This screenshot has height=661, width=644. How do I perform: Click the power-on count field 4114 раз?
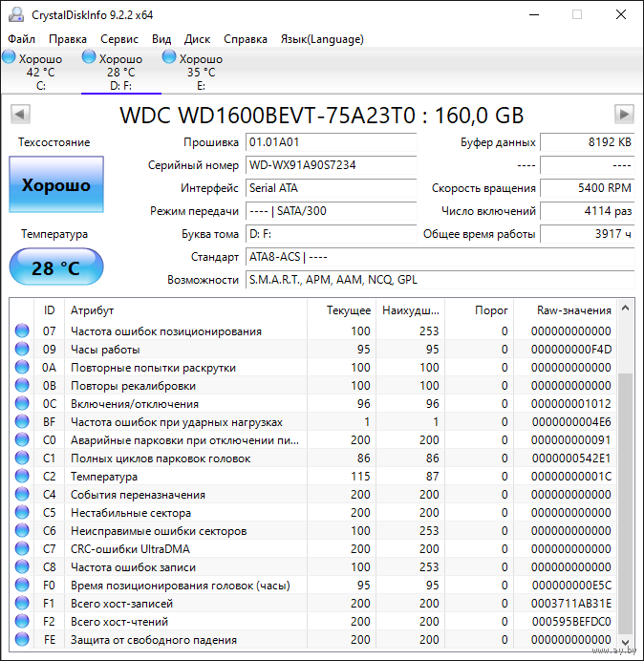587,211
